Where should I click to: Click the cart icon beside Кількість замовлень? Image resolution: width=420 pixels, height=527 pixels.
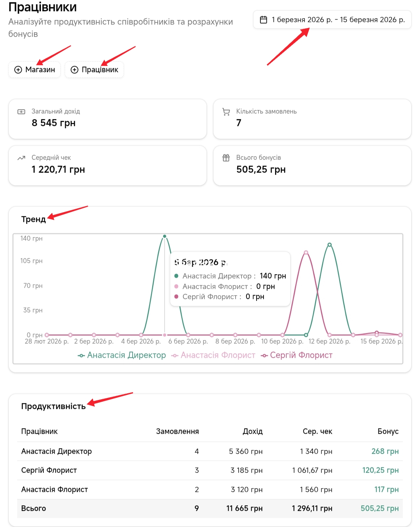coord(226,112)
